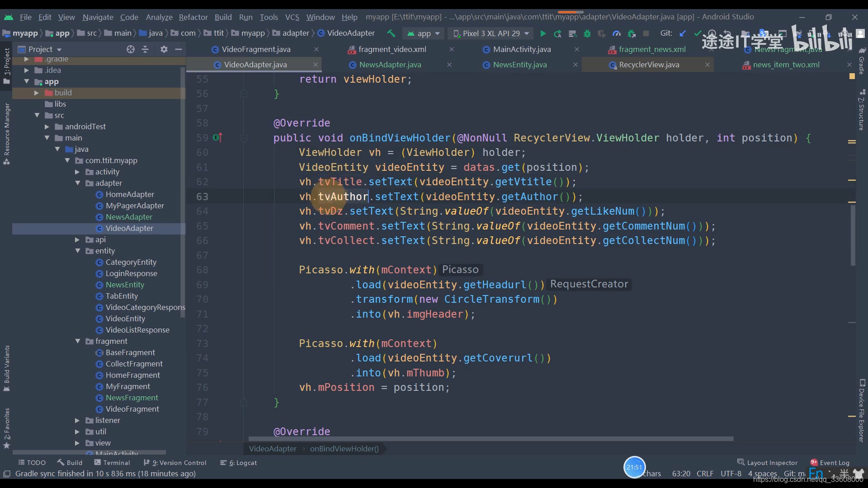
Task: Click Apply Changes and Restart Activity icon
Action: 557,33
